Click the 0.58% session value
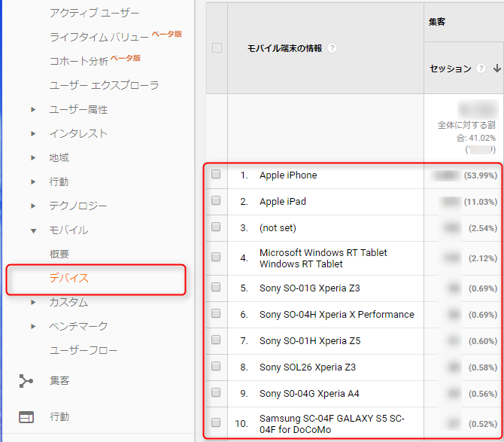This screenshot has height=442, width=504. [x=483, y=367]
